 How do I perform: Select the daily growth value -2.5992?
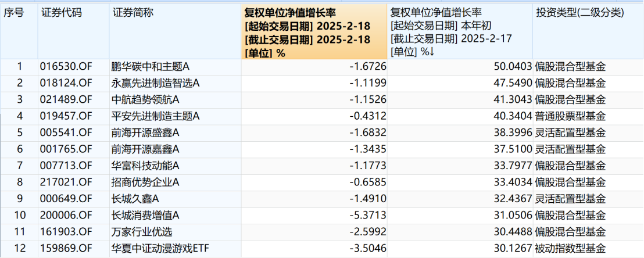tap(368, 232)
